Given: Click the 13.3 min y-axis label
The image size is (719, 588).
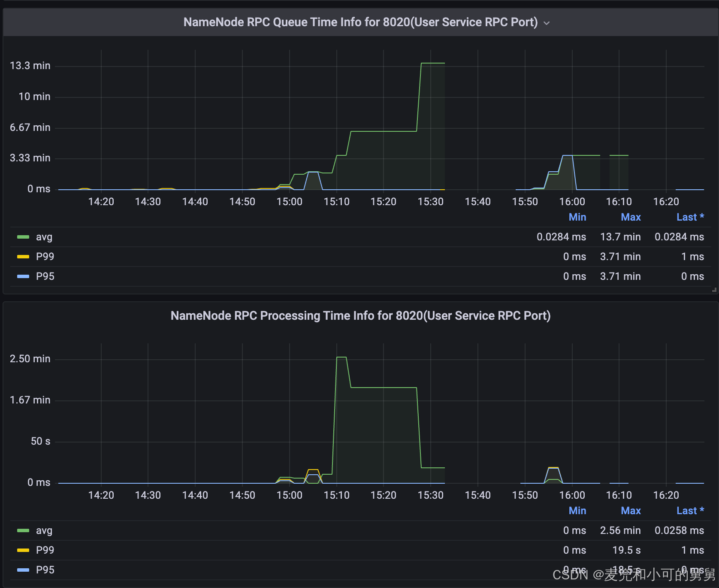Looking at the screenshot, I should 30,66.
